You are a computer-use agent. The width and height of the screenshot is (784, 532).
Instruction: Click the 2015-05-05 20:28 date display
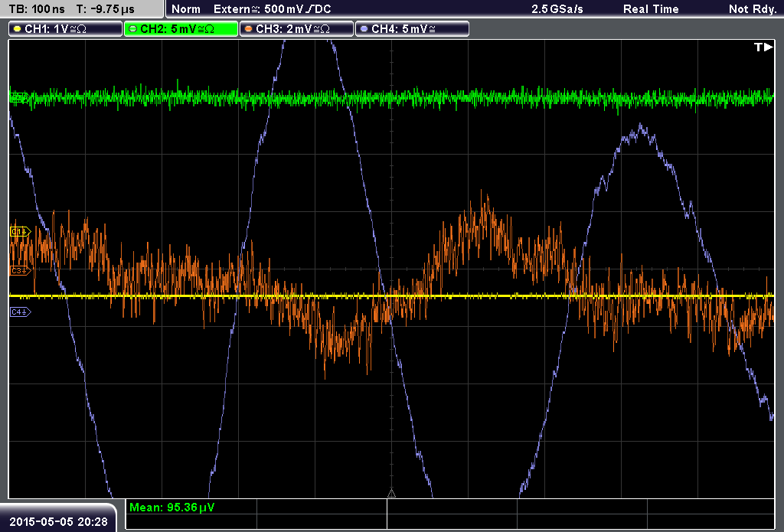pyautogui.click(x=58, y=521)
